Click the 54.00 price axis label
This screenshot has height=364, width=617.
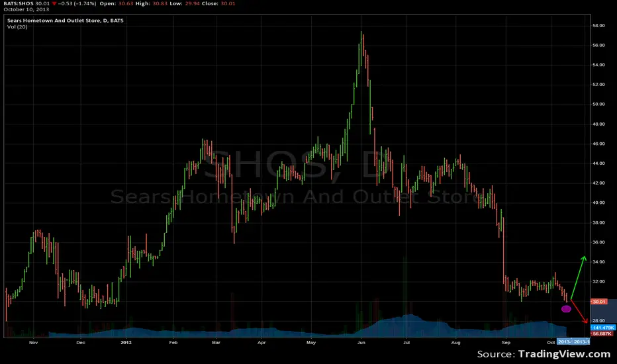(598, 65)
